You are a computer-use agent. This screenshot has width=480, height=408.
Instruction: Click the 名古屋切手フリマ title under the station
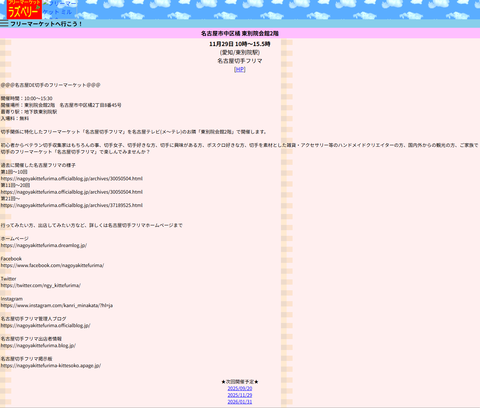click(x=240, y=61)
